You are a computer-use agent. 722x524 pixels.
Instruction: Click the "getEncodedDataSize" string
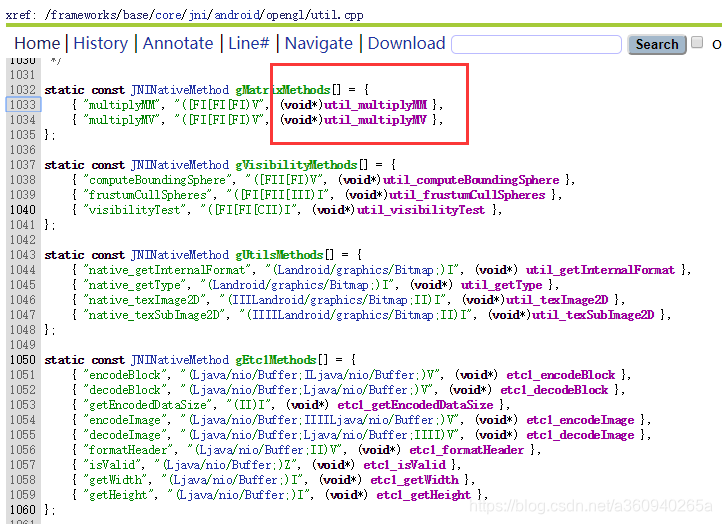point(147,405)
